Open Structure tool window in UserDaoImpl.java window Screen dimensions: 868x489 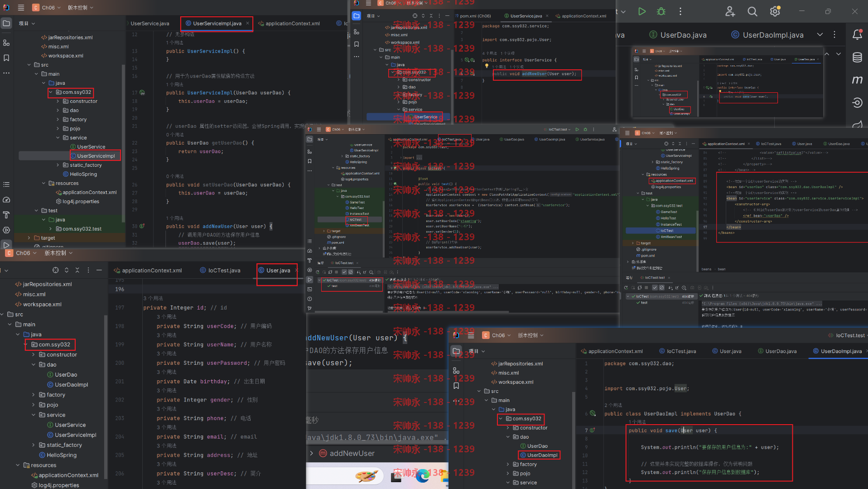[x=456, y=371]
